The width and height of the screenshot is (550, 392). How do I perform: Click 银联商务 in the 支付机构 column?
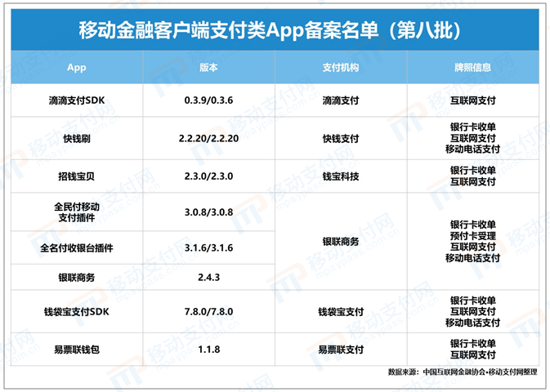click(x=341, y=241)
